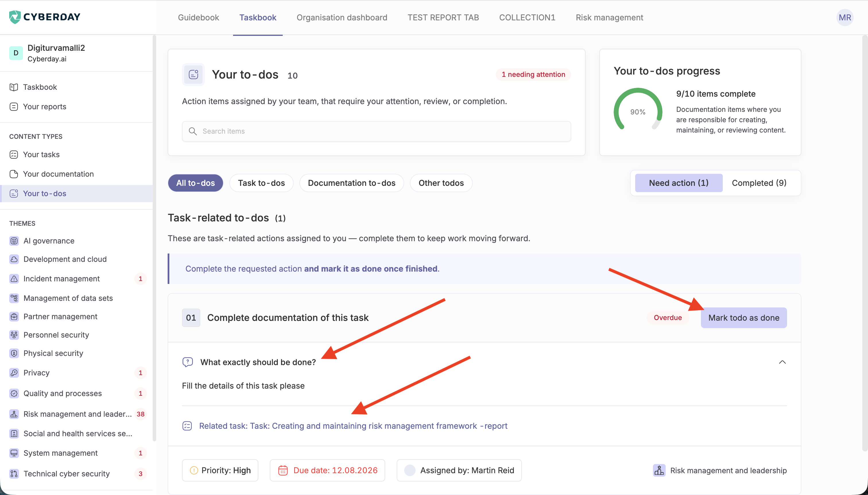
Task: Open the Organisation dashboard tab
Action: (342, 17)
